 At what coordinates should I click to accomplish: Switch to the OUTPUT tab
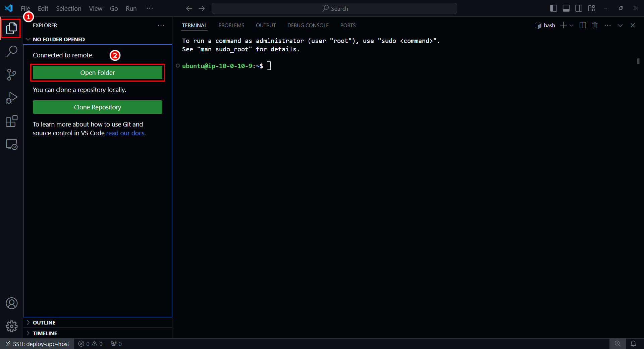[266, 26]
